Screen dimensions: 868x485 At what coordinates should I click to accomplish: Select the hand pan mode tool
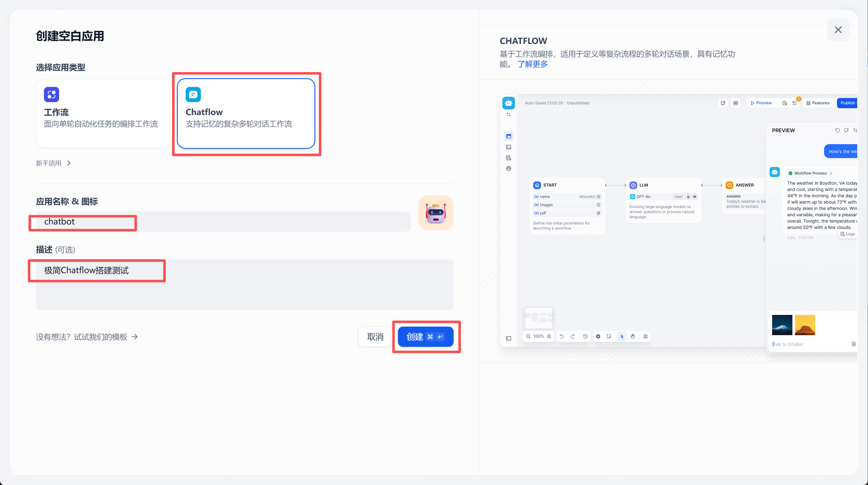coord(633,336)
